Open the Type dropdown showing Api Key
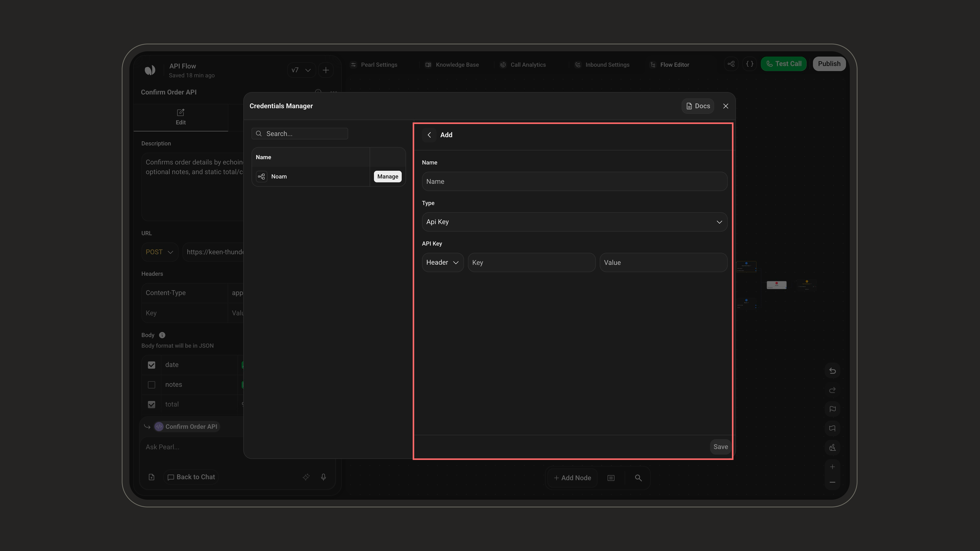 click(x=574, y=222)
